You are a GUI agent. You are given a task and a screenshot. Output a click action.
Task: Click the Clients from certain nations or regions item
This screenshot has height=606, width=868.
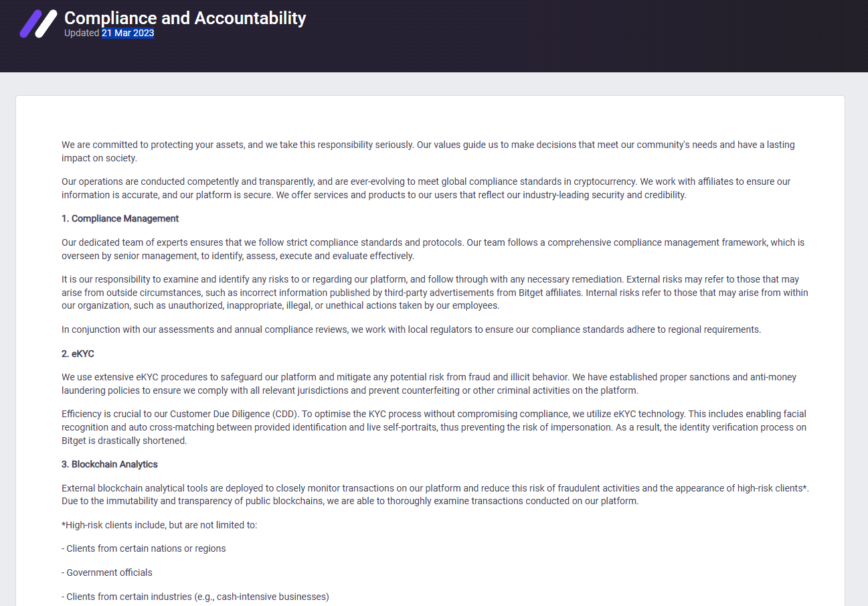click(x=144, y=548)
